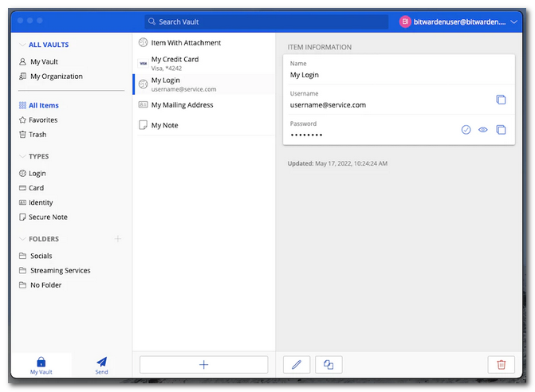Select My Note item

click(x=204, y=125)
